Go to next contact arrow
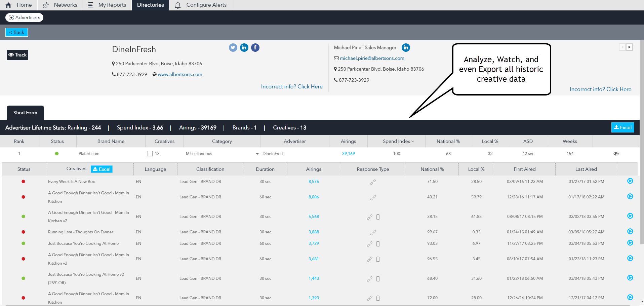 point(629,47)
